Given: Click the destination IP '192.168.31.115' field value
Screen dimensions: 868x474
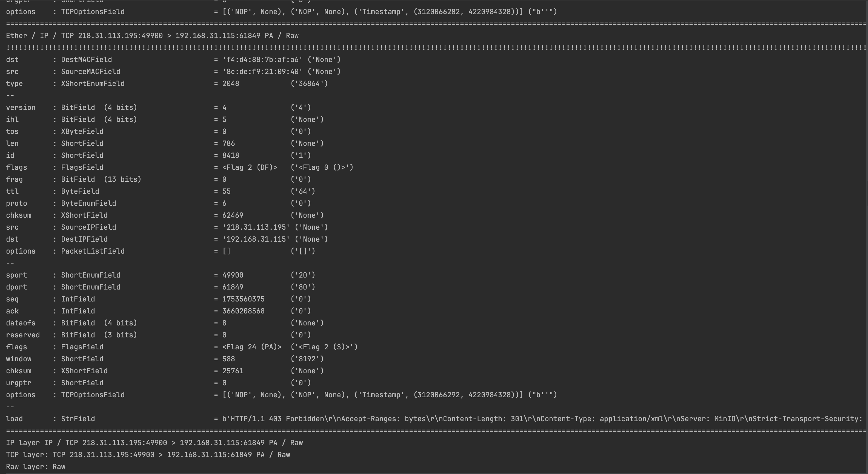Looking at the screenshot, I should 256,239.
